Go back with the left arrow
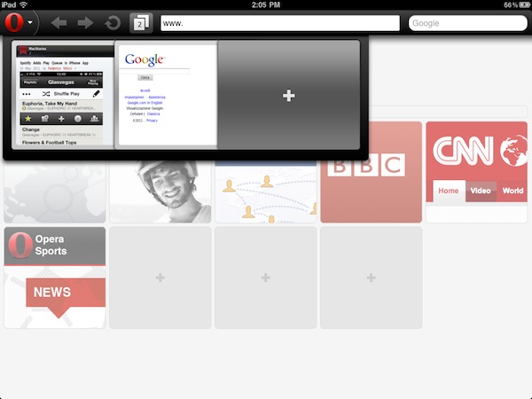 (58, 23)
